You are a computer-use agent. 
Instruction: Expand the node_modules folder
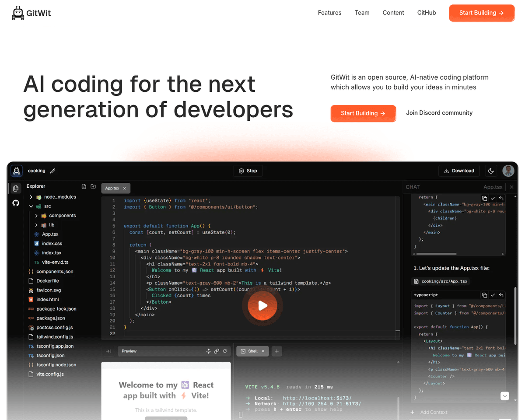31,197
